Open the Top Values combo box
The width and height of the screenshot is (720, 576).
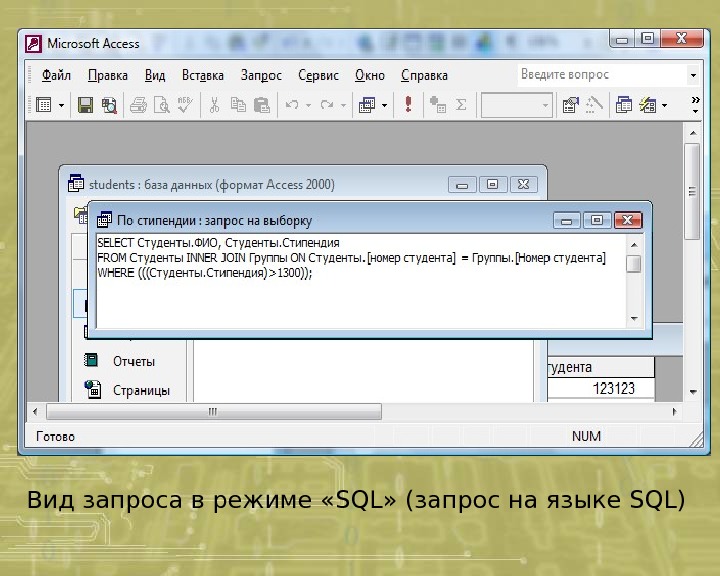517,105
